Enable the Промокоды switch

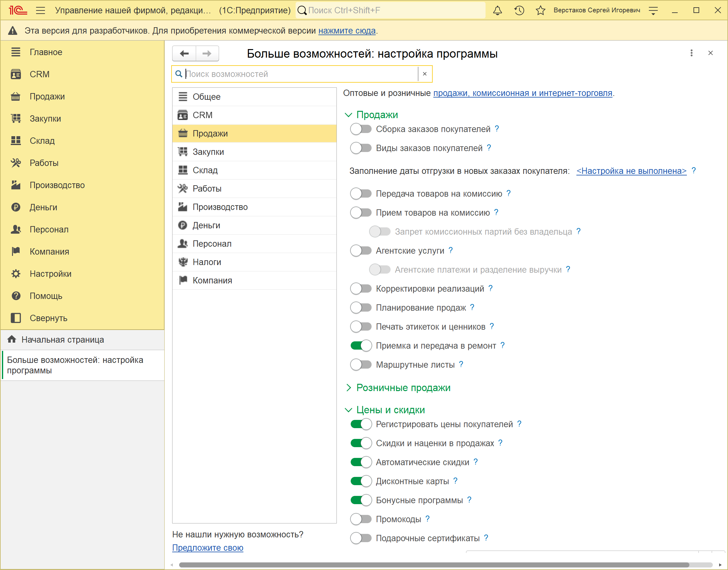pyautogui.click(x=361, y=519)
